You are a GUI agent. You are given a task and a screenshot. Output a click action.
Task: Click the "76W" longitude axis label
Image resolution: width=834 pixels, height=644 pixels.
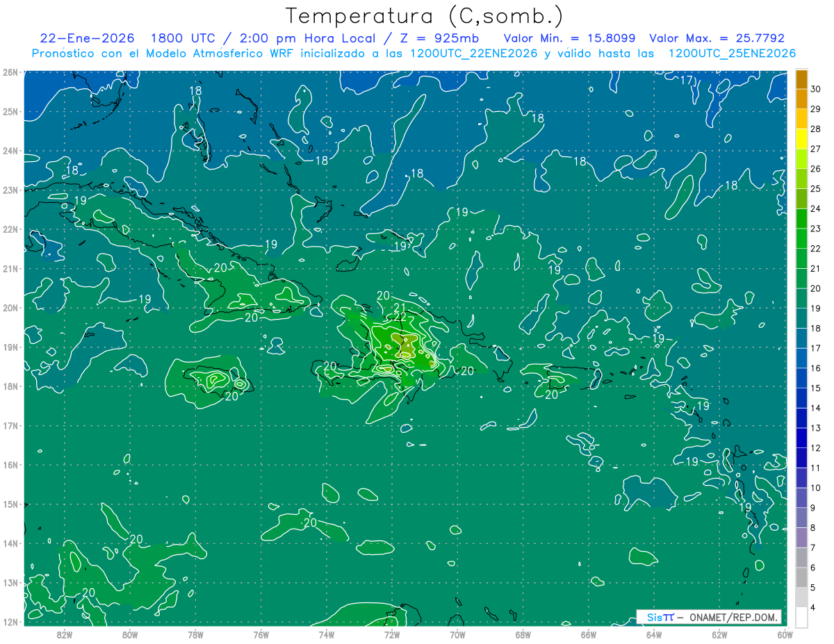click(x=261, y=634)
